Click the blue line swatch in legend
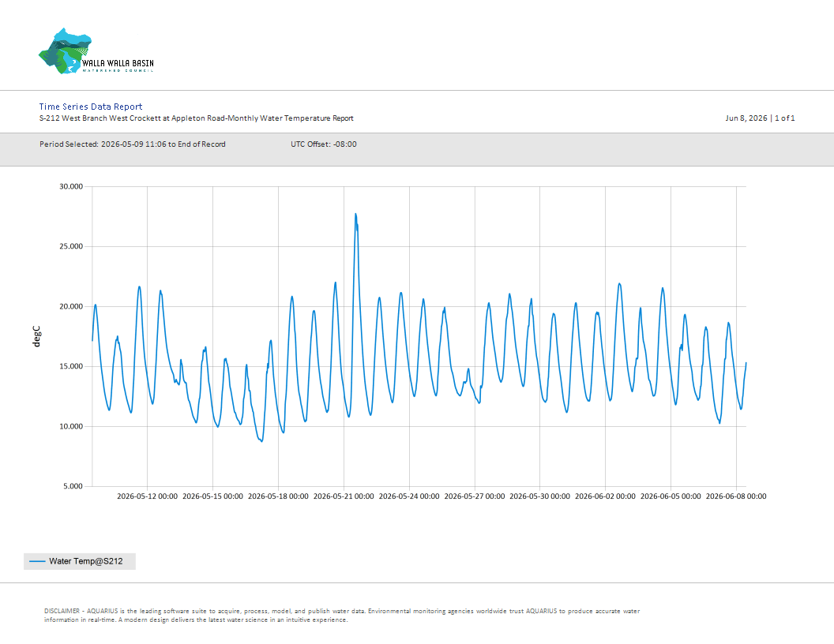Screen dimensions: 834x644 [37, 561]
